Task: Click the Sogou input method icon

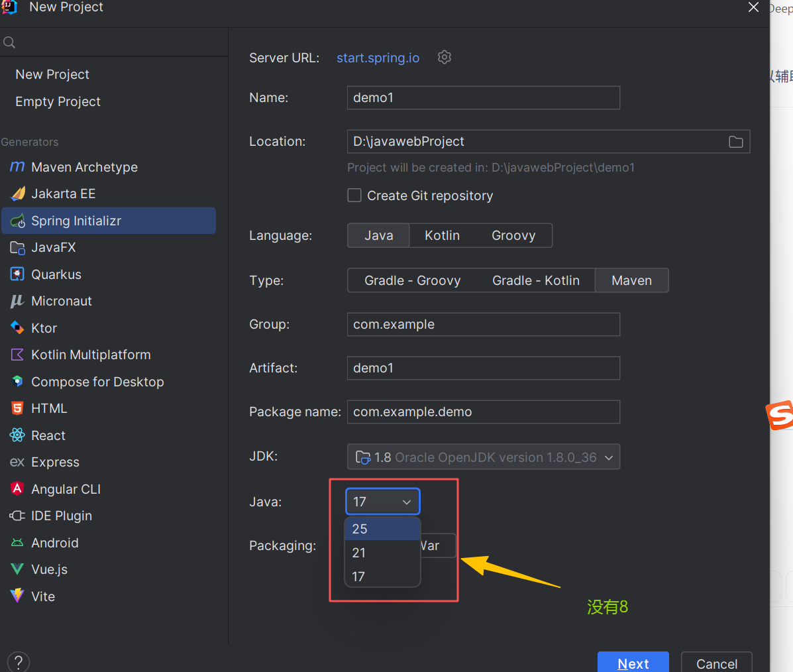Action: pos(779,416)
